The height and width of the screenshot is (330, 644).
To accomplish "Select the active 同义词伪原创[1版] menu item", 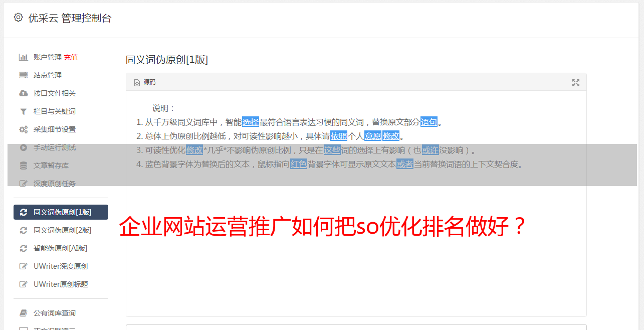I will pyautogui.click(x=61, y=212).
